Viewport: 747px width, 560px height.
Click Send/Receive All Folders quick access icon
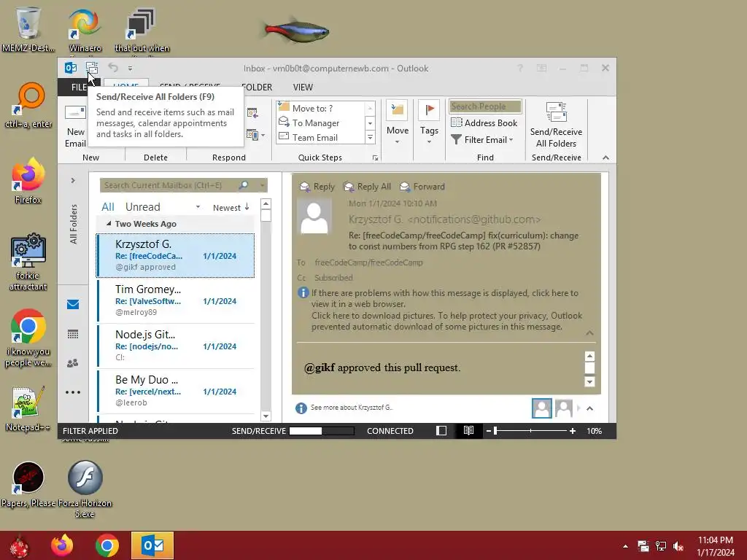click(91, 68)
